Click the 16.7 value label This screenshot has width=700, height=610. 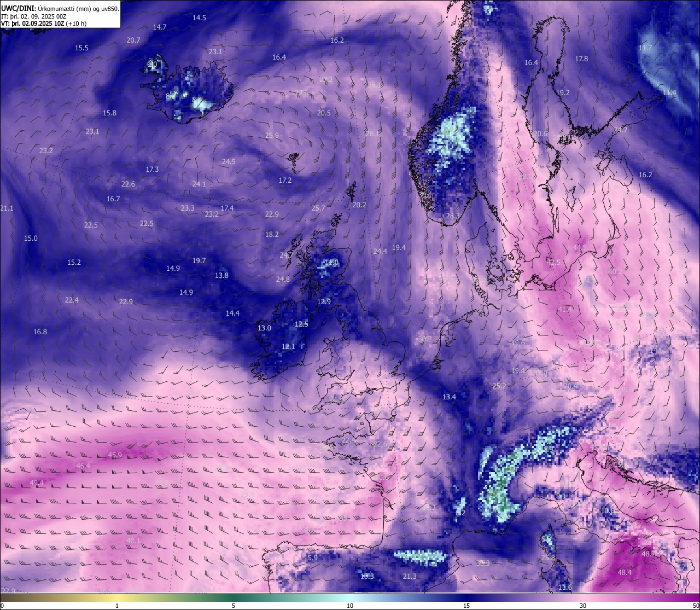pyautogui.click(x=113, y=199)
